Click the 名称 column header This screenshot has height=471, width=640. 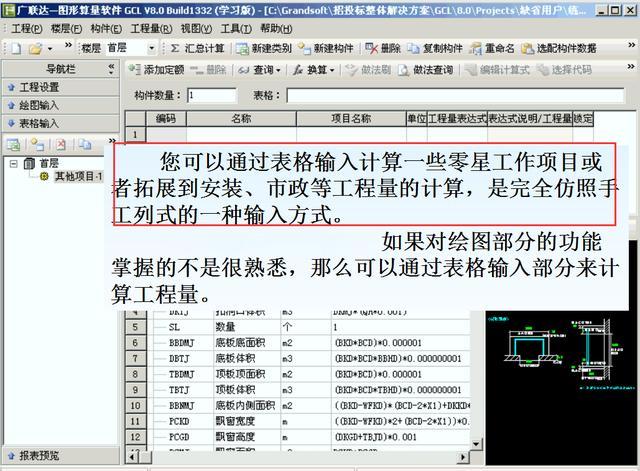[241, 119]
